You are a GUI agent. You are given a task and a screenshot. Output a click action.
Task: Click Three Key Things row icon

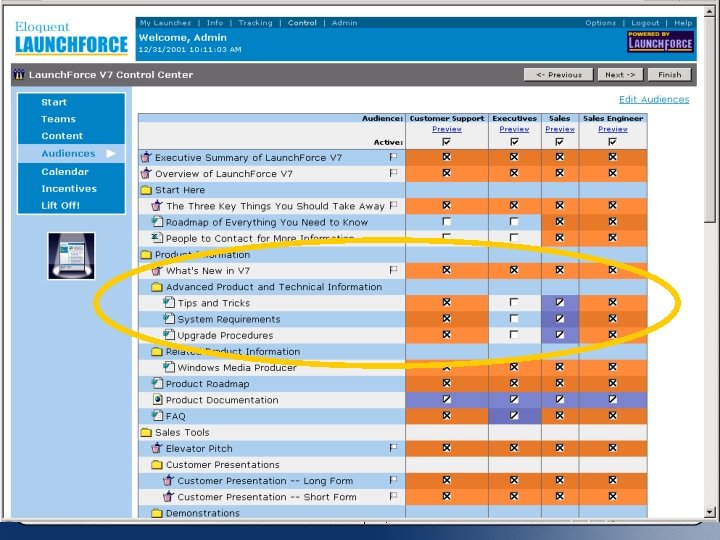157,206
